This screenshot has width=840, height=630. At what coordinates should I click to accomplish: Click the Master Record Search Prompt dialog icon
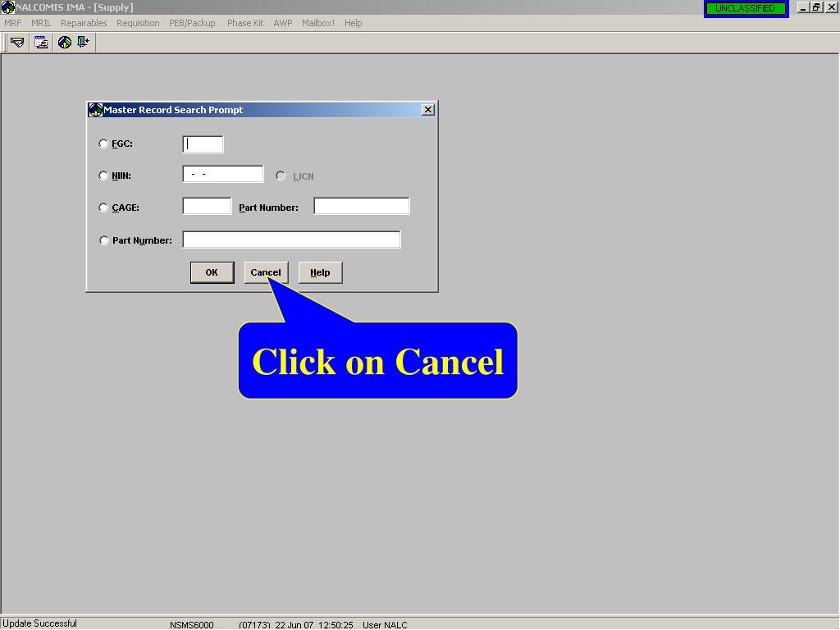(x=95, y=110)
